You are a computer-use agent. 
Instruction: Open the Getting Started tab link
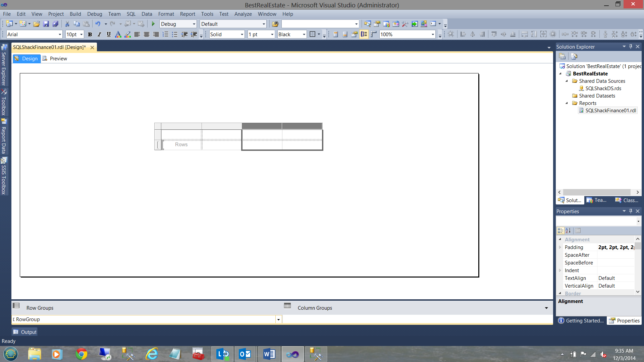tap(581, 321)
